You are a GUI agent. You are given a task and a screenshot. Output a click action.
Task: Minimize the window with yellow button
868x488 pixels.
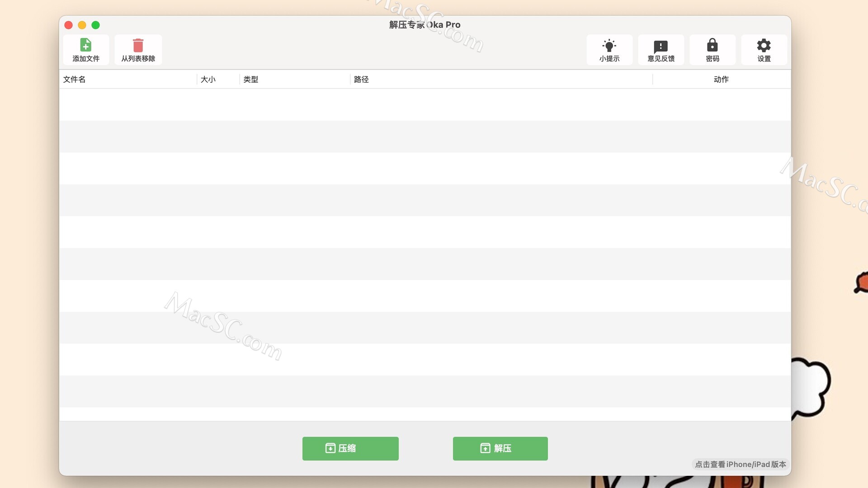coord(82,25)
